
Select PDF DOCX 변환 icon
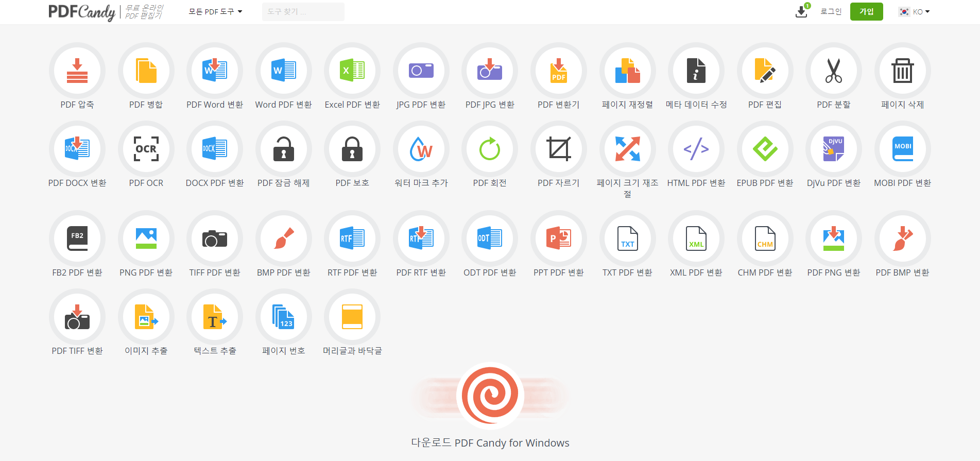77,149
